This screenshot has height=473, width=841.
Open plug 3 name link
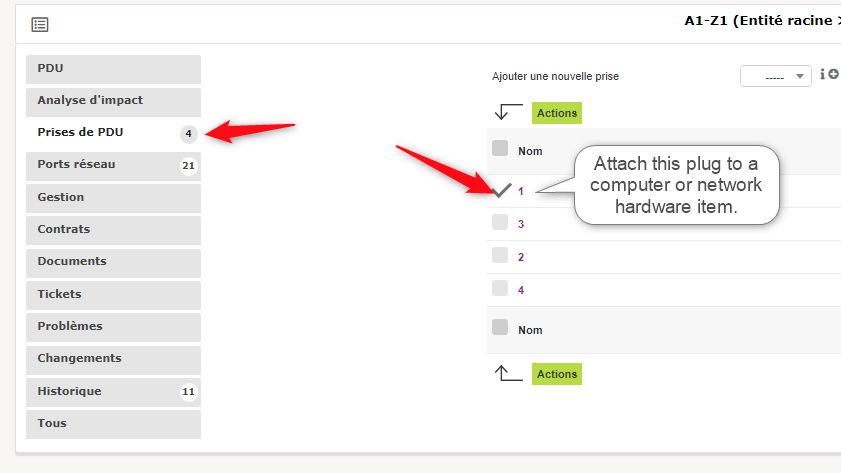tap(521, 224)
